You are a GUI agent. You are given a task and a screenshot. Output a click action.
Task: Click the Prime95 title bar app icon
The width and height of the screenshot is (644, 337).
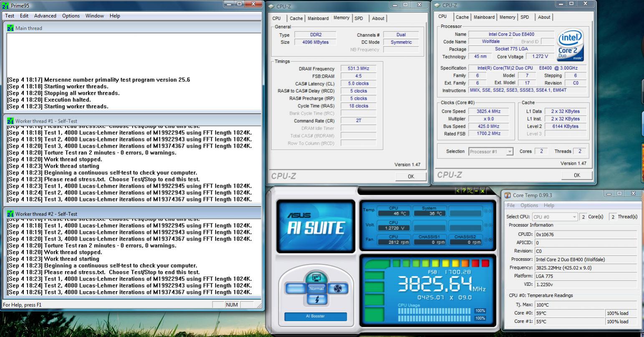pyautogui.click(x=6, y=5)
